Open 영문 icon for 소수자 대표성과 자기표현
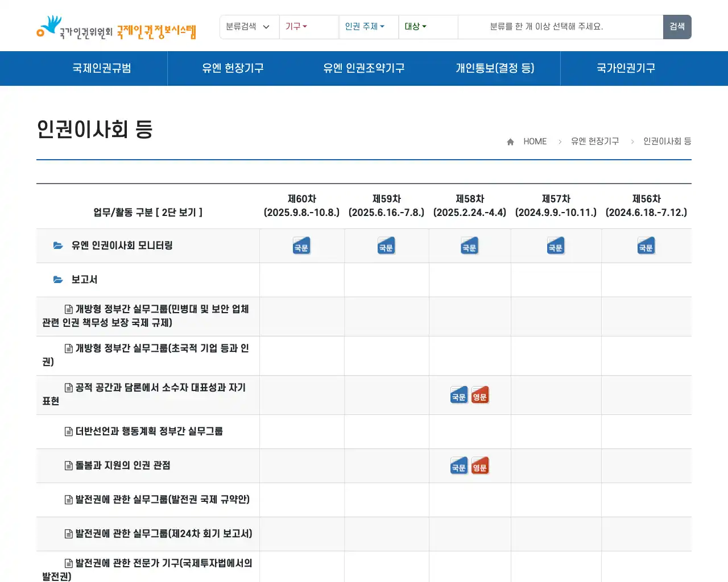 click(480, 394)
